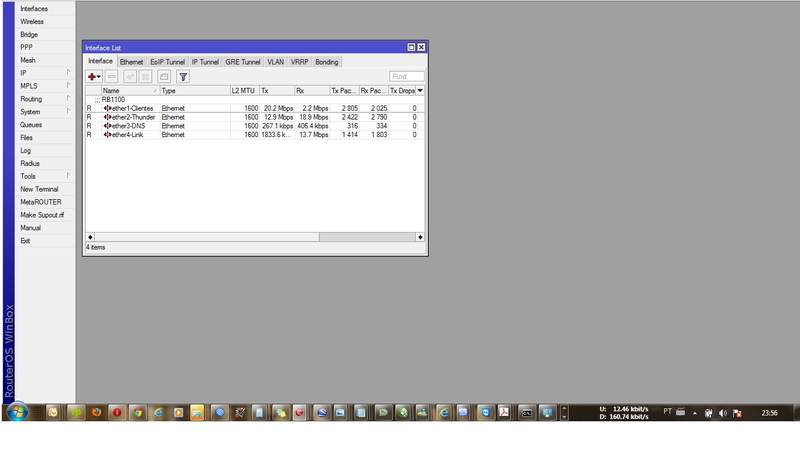Sort by the Rx column header

click(312, 90)
